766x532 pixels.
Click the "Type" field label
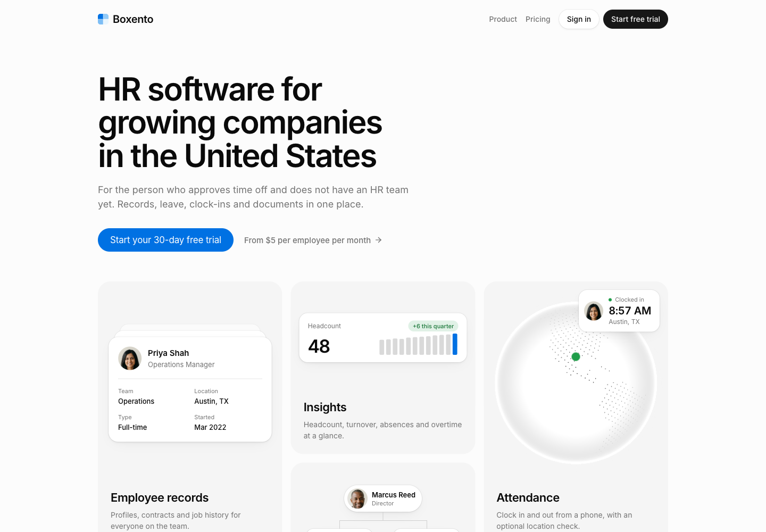(x=124, y=417)
